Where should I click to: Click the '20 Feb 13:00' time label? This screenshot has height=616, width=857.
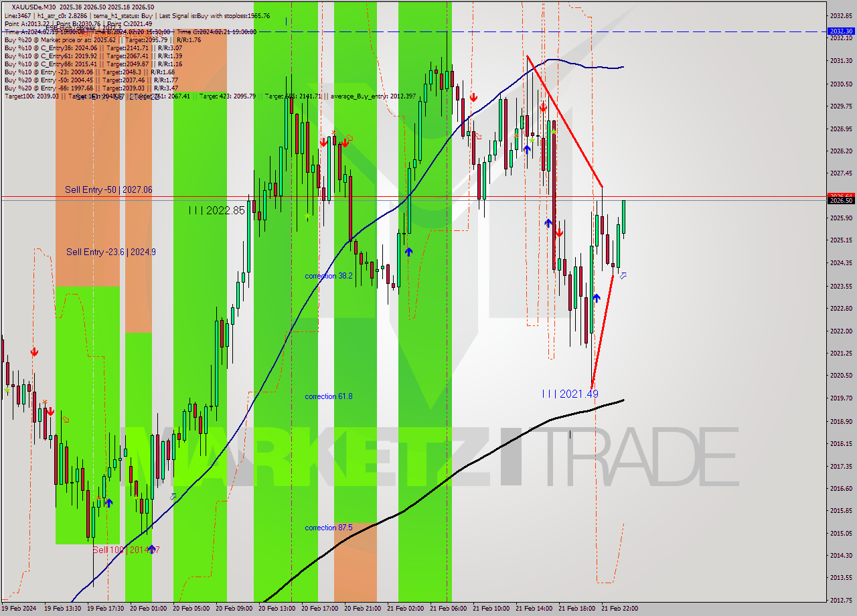point(277,609)
